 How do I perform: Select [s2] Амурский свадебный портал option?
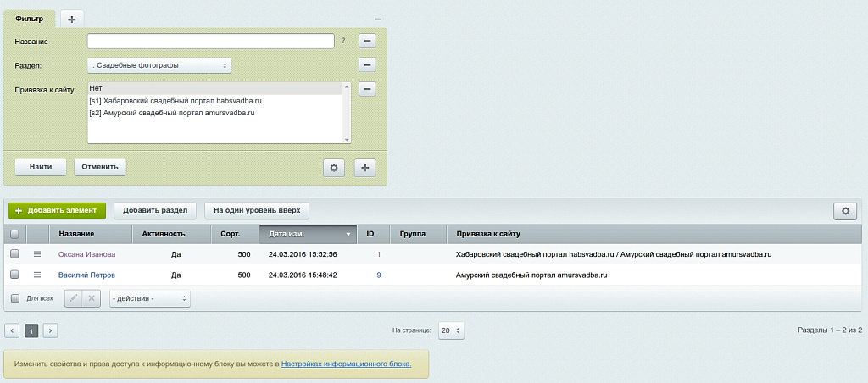click(215, 113)
